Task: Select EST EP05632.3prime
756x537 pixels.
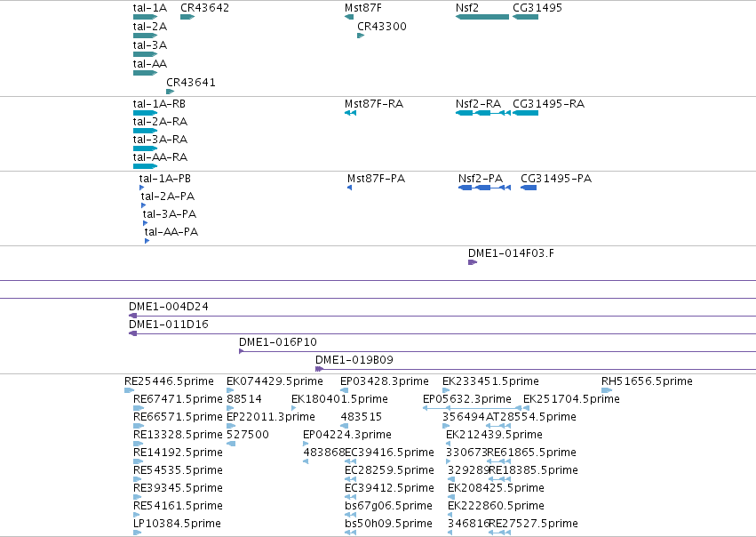Action: pos(473,408)
